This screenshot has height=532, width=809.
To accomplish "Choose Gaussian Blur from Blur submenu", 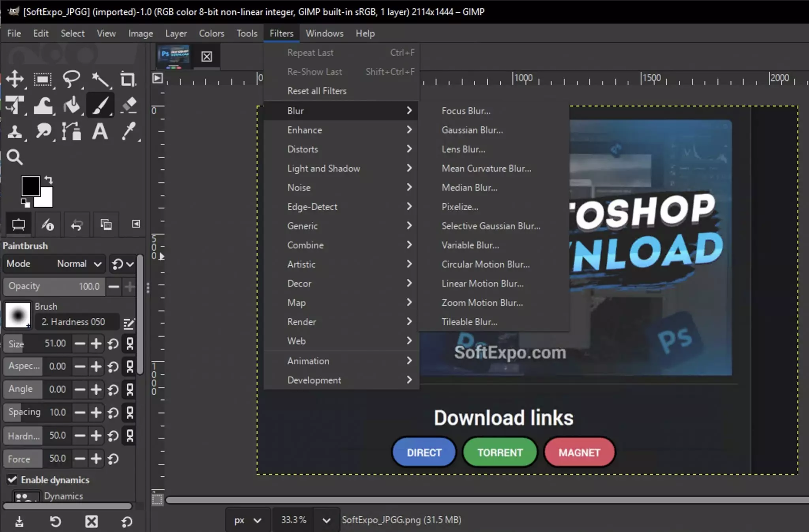I will click(472, 130).
